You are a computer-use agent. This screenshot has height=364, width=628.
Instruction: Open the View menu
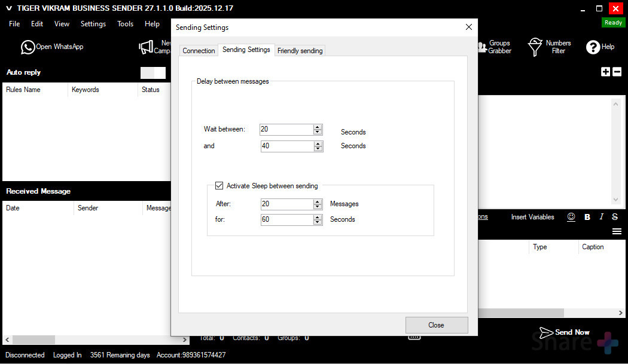(x=62, y=24)
